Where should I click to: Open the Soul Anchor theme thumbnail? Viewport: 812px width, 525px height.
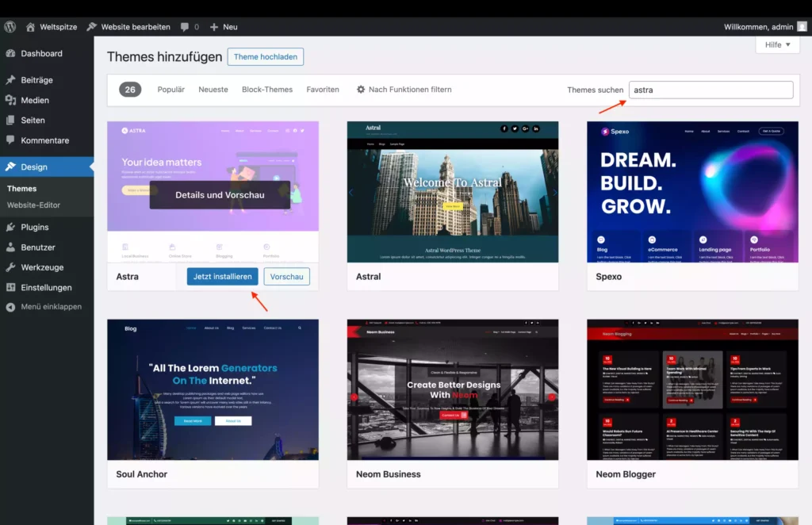pos(213,389)
